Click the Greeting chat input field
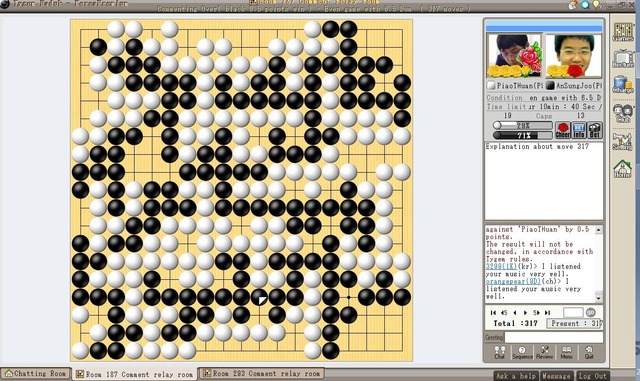The width and height of the screenshot is (640, 381). [554, 337]
